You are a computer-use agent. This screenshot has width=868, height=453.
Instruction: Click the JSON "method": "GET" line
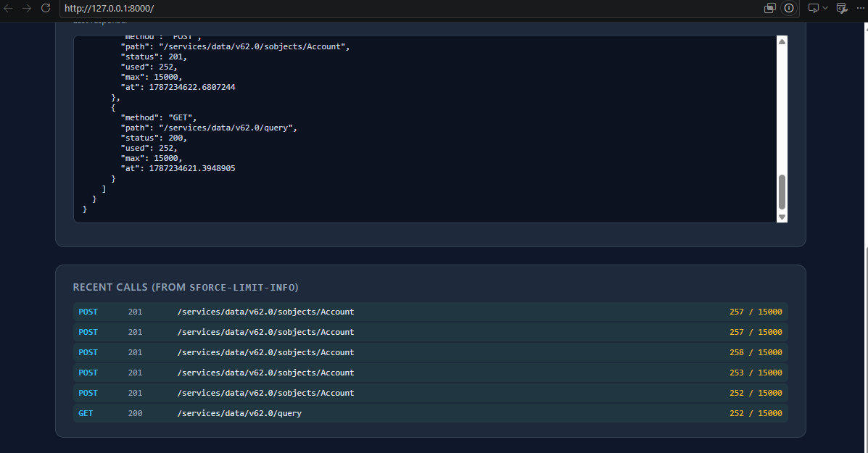tap(159, 118)
